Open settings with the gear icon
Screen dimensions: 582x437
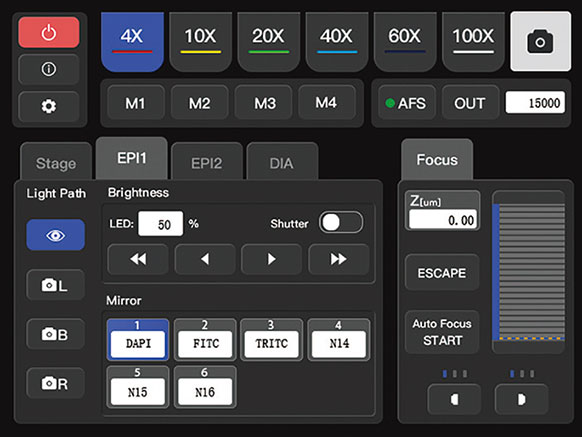tap(49, 106)
